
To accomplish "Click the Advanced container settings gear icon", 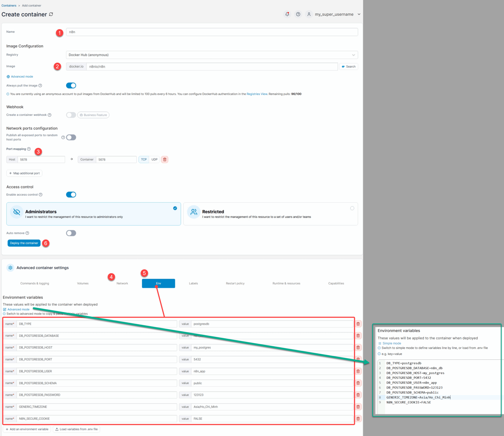I will pyautogui.click(x=10, y=268).
